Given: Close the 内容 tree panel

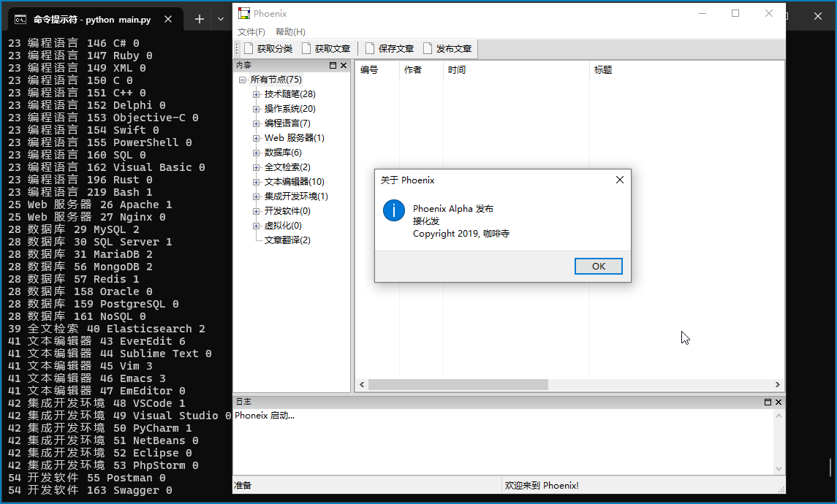Looking at the screenshot, I should (344, 66).
